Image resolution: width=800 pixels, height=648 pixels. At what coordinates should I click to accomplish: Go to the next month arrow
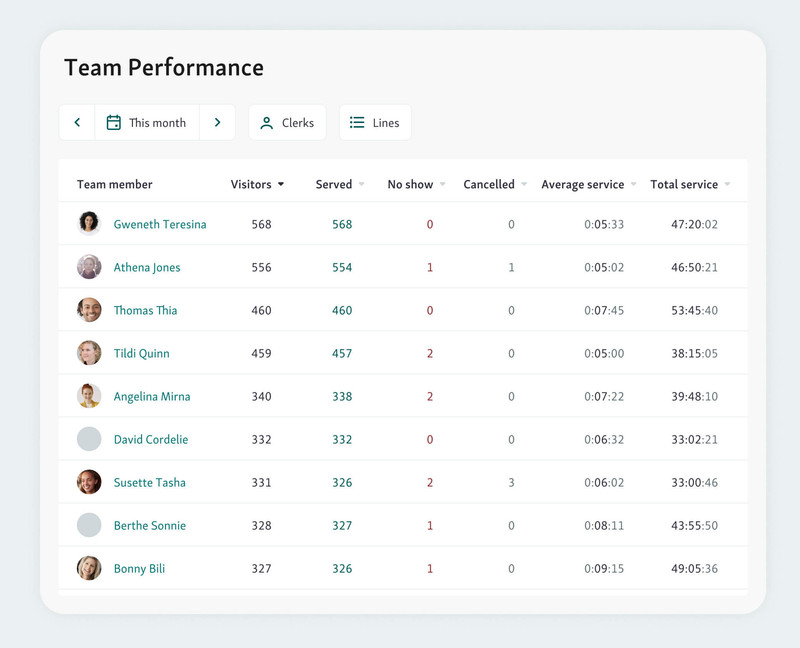click(x=217, y=123)
